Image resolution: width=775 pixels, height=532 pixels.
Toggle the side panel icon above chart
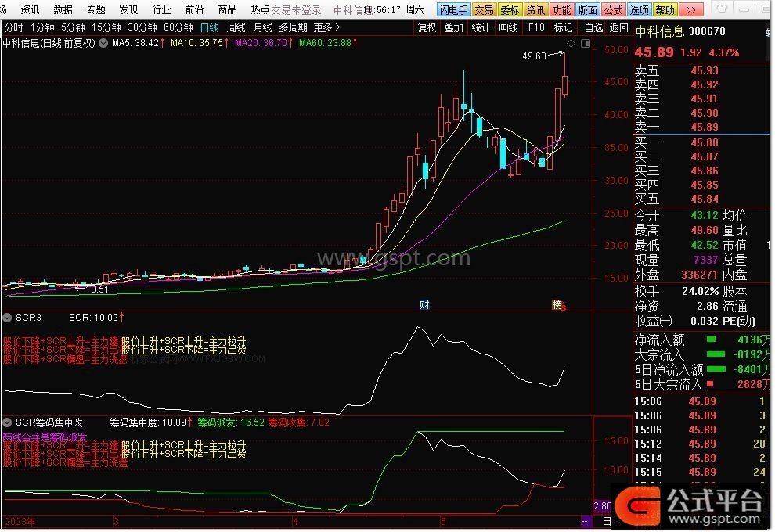coord(586,44)
